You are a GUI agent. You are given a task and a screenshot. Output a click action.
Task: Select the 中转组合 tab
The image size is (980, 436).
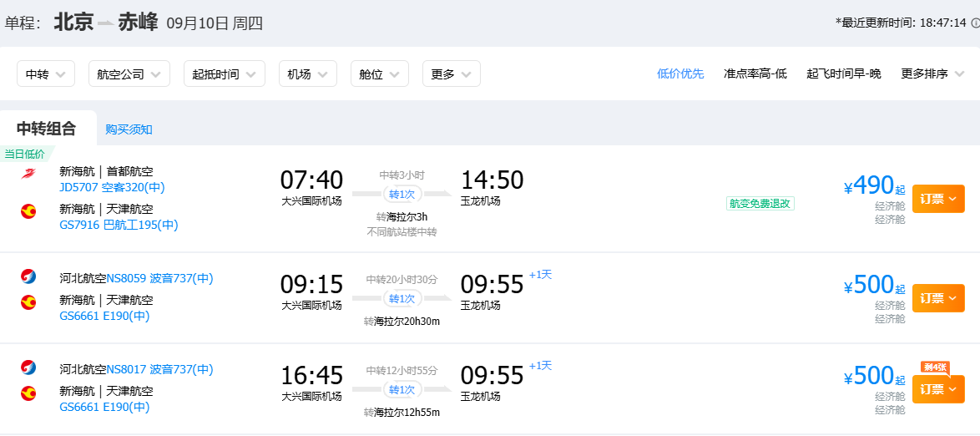tap(46, 129)
